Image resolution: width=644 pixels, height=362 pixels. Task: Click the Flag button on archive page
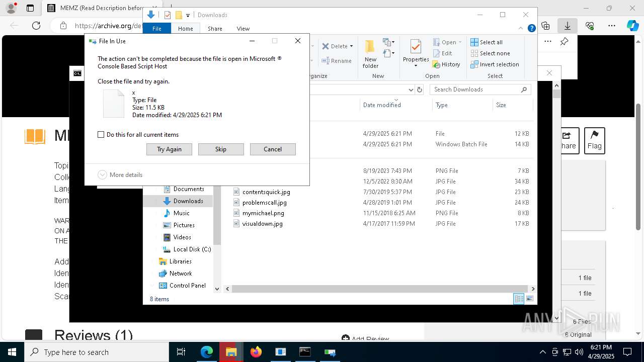coord(594,141)
